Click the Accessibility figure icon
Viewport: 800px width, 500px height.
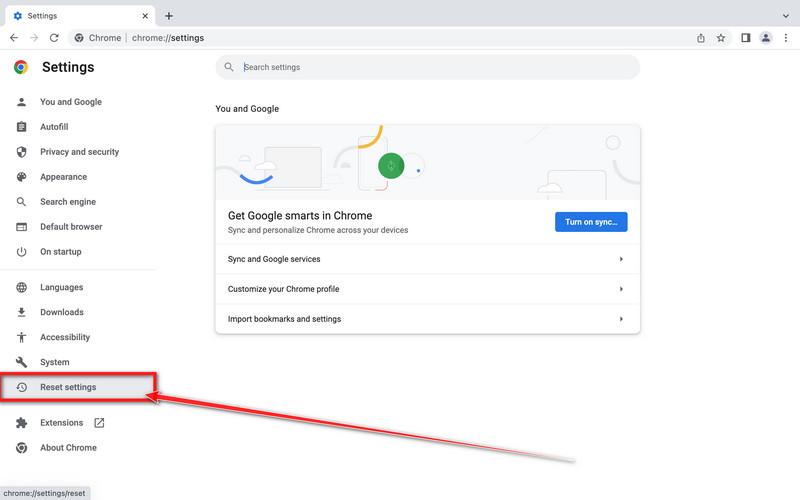click(x=21, y=337)
